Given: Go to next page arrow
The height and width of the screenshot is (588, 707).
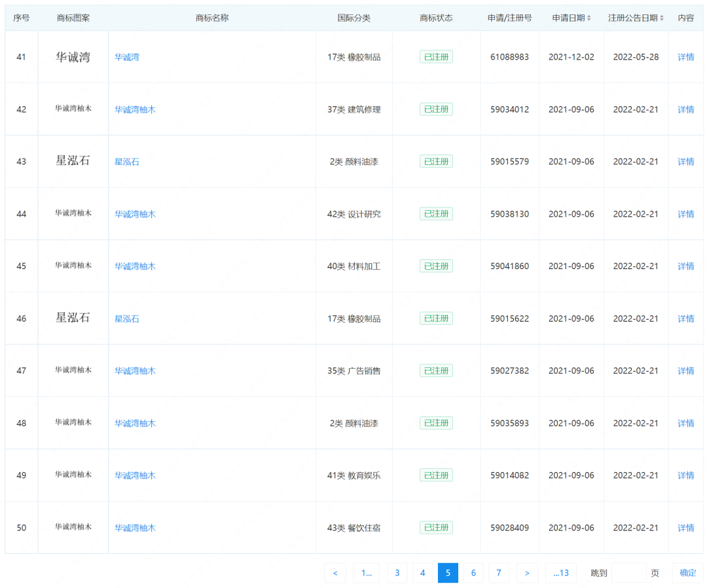Looking at the screenshot, I should click(527, 573).
